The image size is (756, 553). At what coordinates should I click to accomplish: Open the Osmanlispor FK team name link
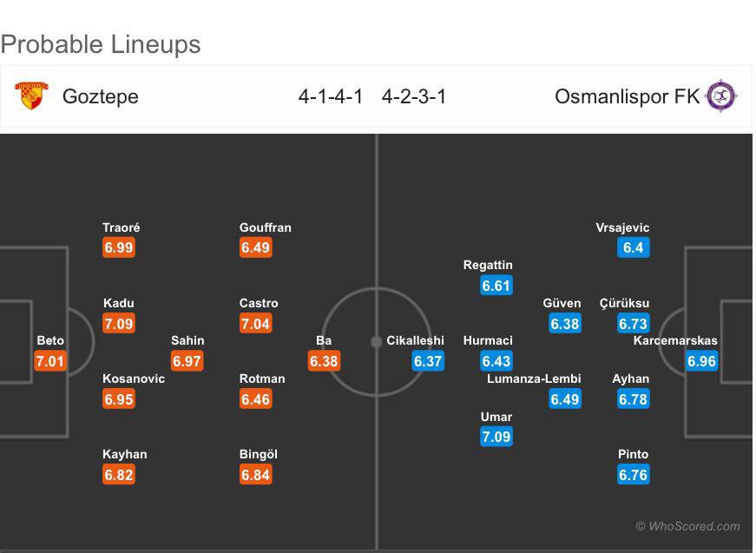point(627,96)
